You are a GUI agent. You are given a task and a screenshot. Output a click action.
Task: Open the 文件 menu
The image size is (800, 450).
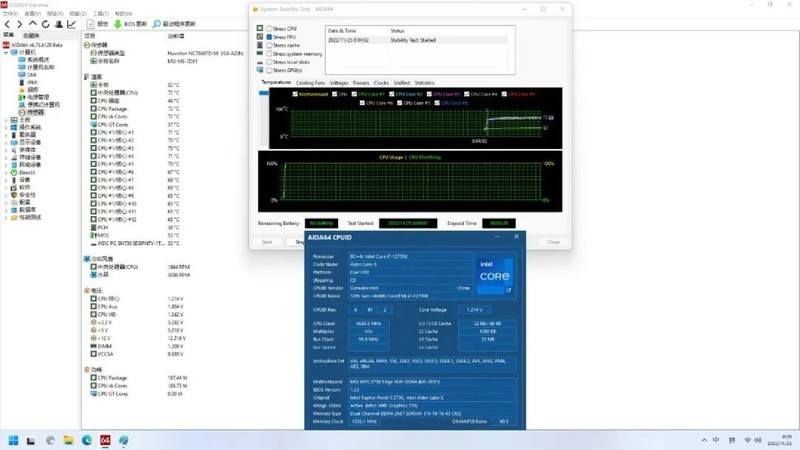pos(10,14)
